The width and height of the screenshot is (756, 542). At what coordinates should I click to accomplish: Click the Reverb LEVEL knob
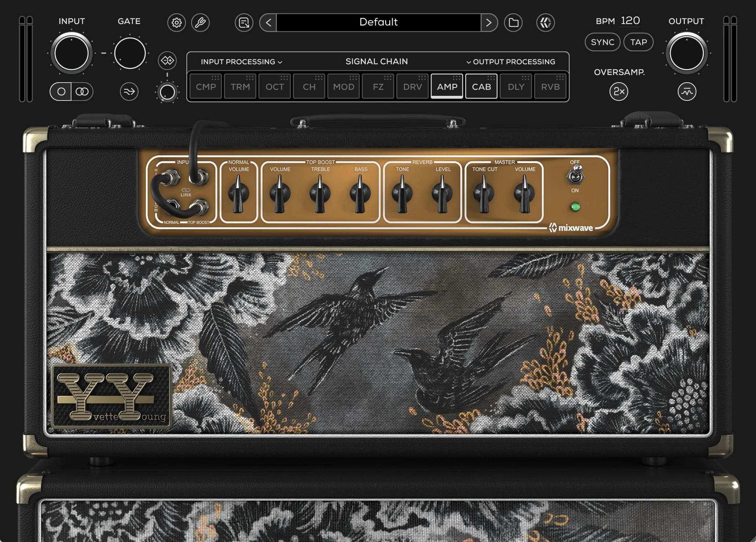click(x=442, y=194)
